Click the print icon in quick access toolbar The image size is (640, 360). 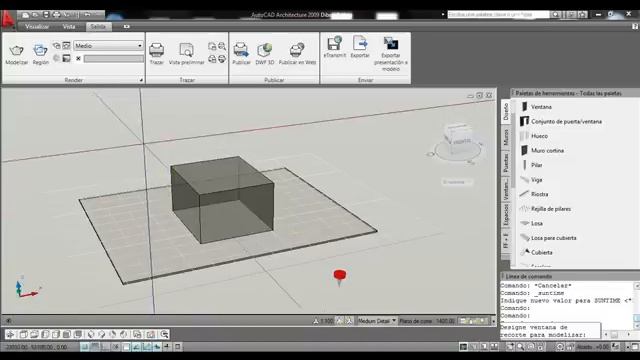(56, 15)
